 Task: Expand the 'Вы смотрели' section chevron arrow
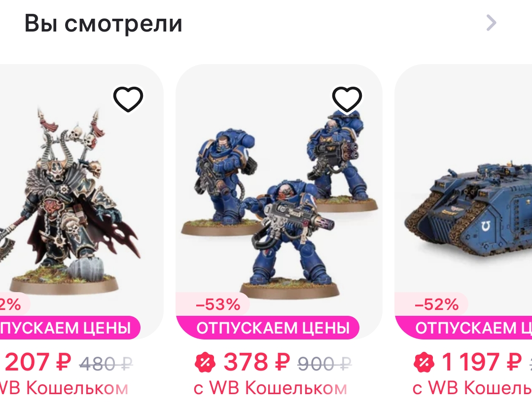491,23
